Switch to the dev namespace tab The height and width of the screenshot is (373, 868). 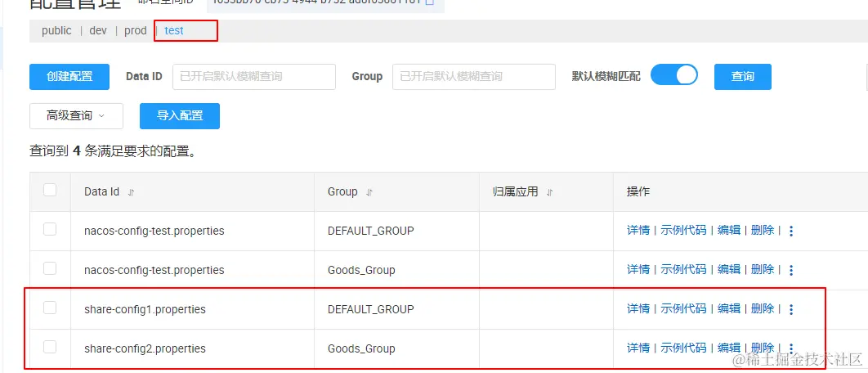(x=98, y=30)
